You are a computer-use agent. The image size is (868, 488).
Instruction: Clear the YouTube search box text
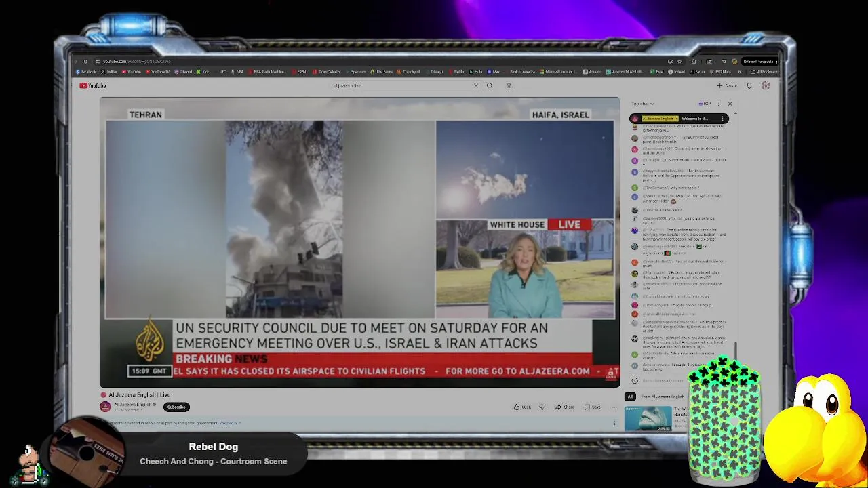475,85
